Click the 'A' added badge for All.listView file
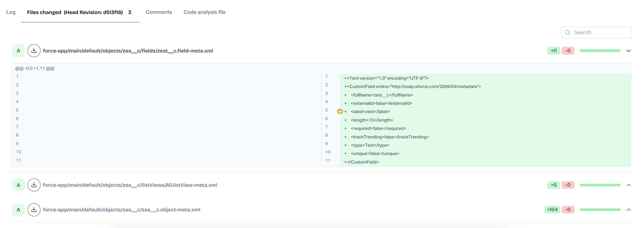This screenshot has width=644, height=228. coord(18,185)
